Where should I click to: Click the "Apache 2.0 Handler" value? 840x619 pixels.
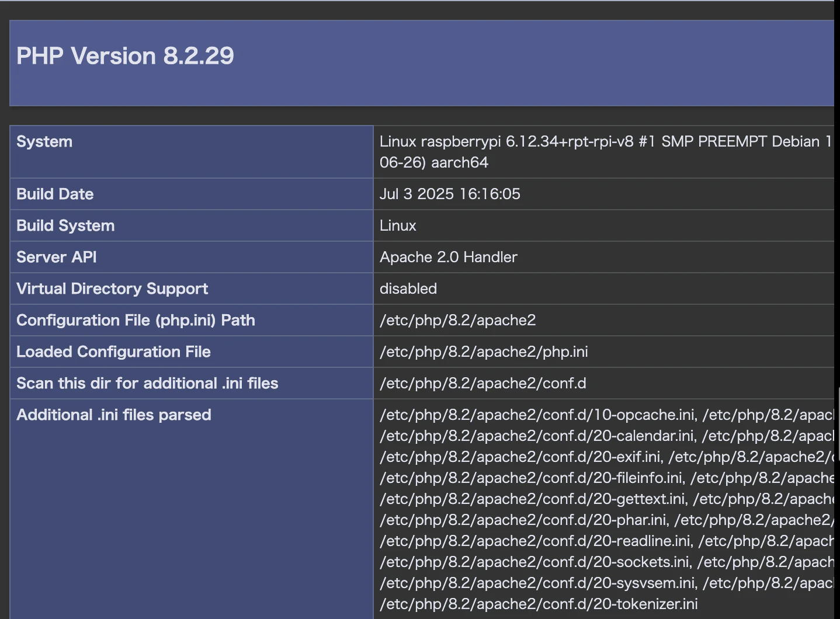449,257
